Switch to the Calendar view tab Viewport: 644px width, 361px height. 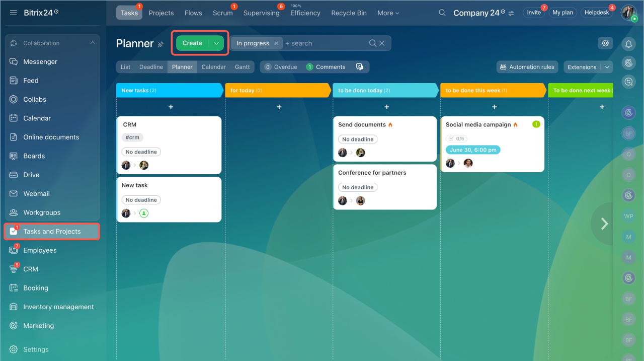[x=214, y=67]
